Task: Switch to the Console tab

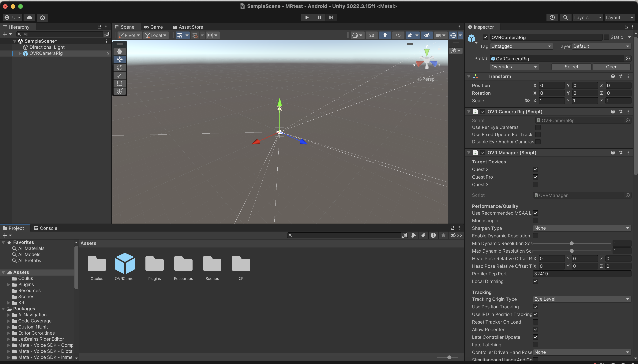Action: (x=46, y=228)
